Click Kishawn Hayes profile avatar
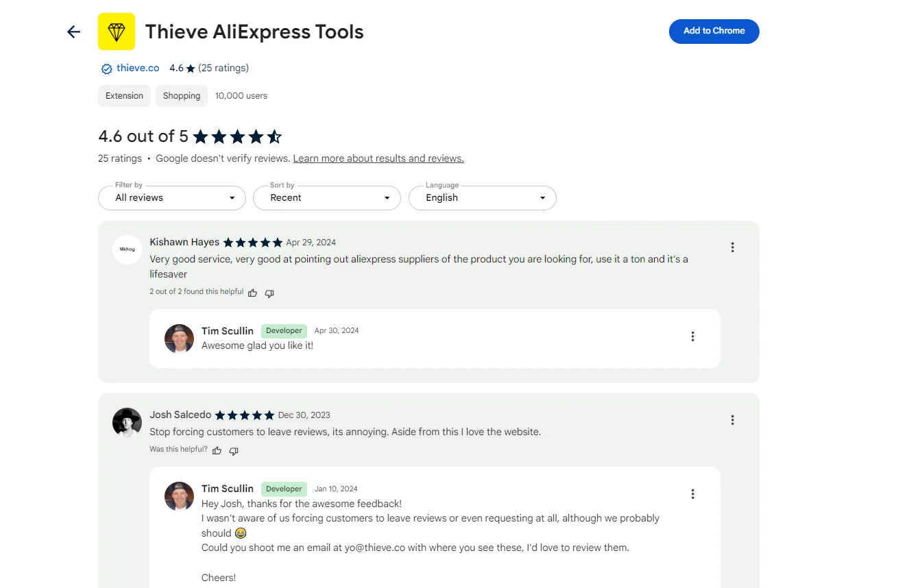 127,249
